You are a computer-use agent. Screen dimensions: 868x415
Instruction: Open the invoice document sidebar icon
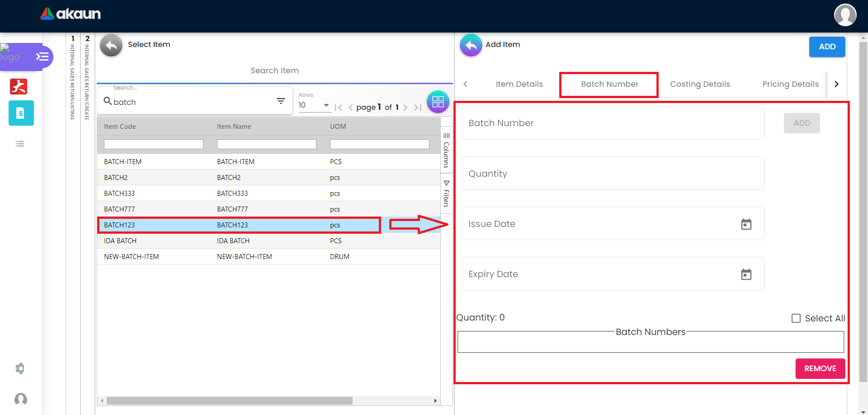[21, 113]
